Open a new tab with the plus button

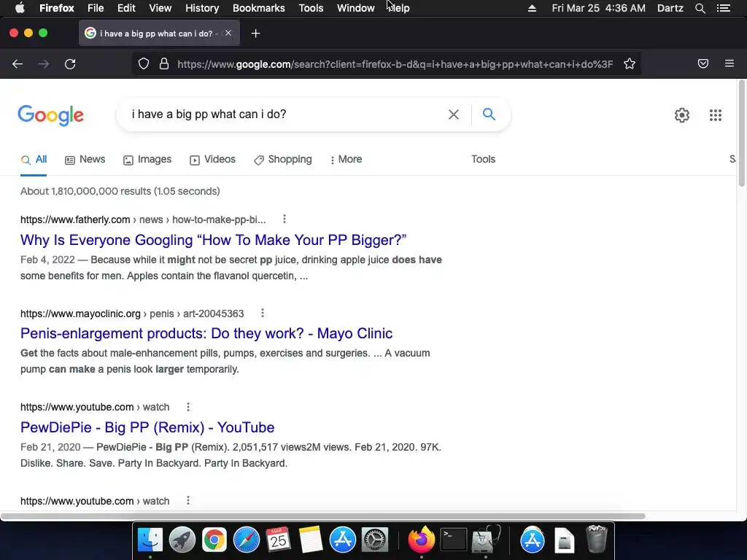256,34
